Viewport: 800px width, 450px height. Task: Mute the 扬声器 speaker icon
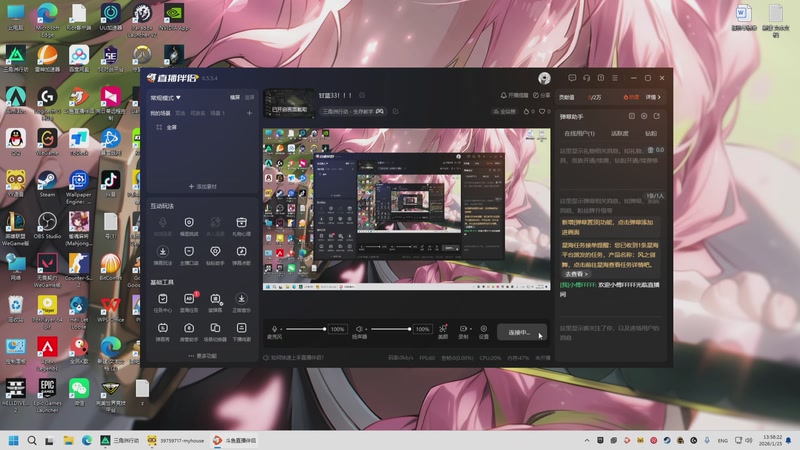coord(359,329)
